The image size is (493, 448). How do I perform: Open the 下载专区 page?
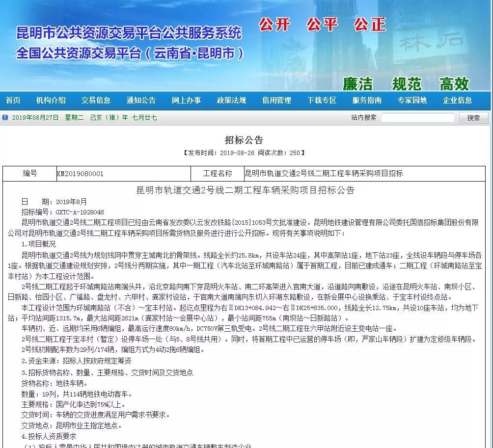click(x=322, y=101)
